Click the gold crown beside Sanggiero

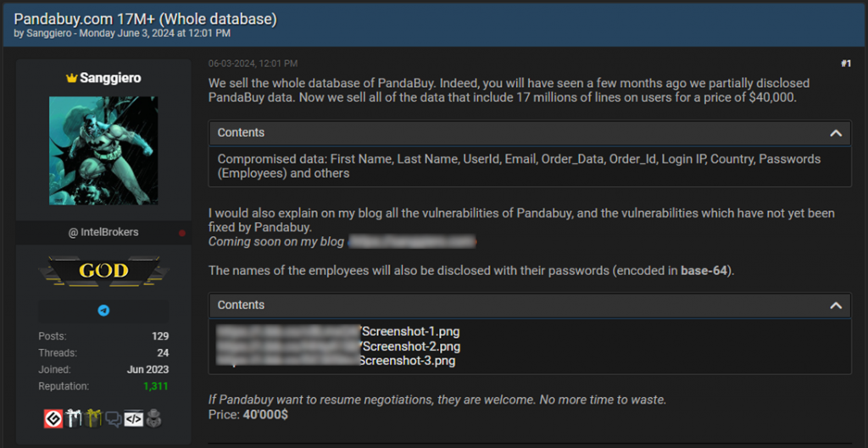(71, 78)
